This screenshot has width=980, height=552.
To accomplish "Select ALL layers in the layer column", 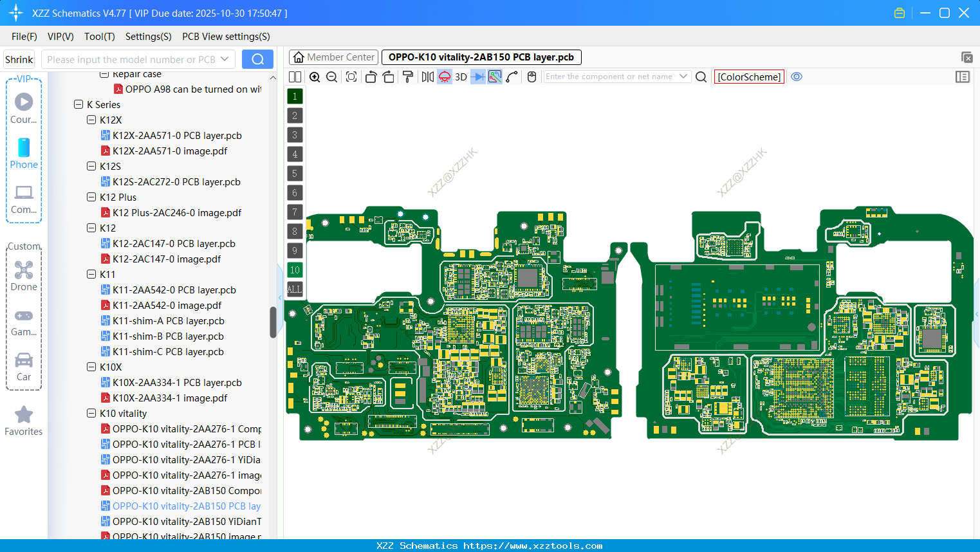I will (295, 289).
